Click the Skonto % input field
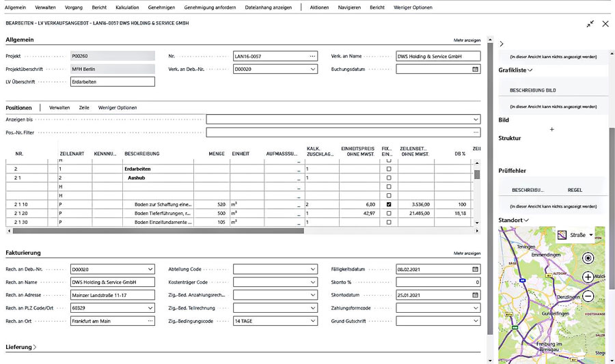This screenshot has width=615, height=364. [x=438, y=282]
